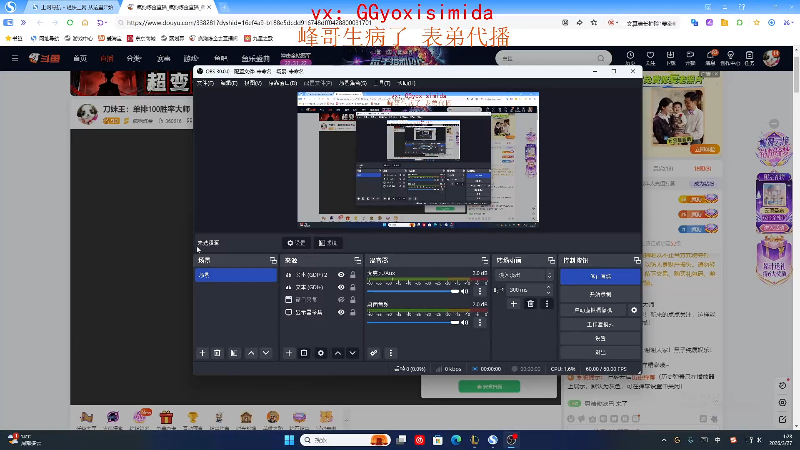Toggle visibility of first text source
Screen dimensions: 800x450
(341, 274)
